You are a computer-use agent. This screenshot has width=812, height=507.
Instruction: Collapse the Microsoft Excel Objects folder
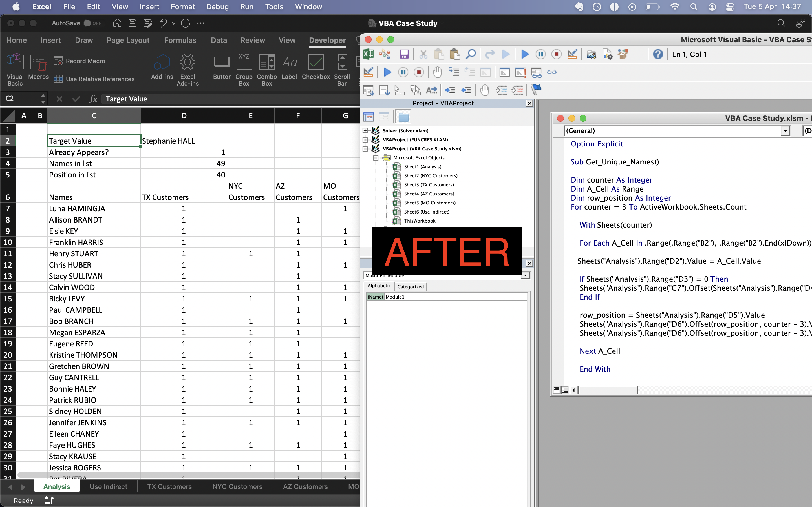pyautogui.click(x=376, y=158)
